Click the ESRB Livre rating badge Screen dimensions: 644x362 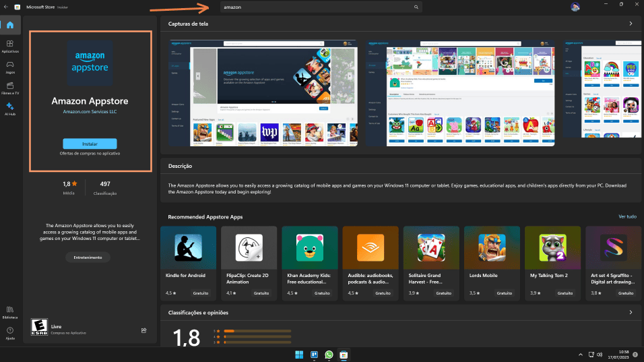[40, 327]
